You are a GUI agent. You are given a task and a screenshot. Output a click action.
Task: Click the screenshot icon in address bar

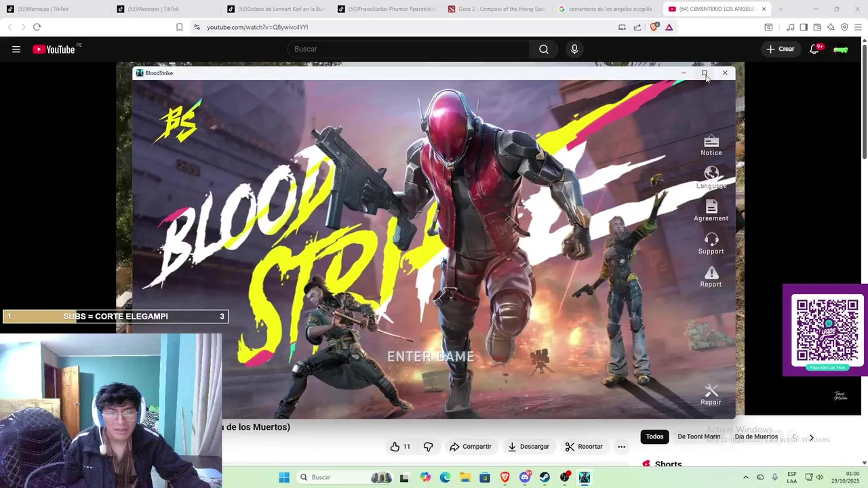pyautogui.click(x=622, y=27)
